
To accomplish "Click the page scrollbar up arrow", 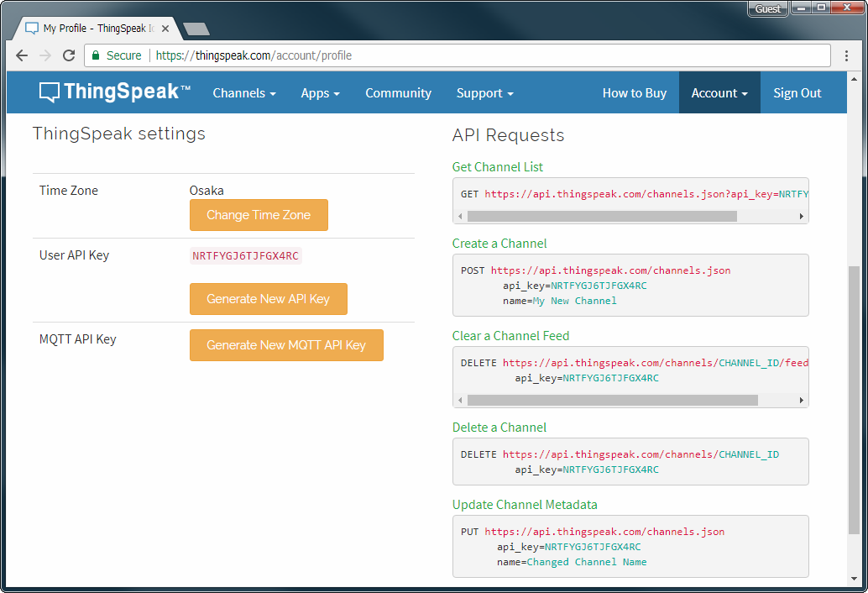I will click(x=854, y=79).
